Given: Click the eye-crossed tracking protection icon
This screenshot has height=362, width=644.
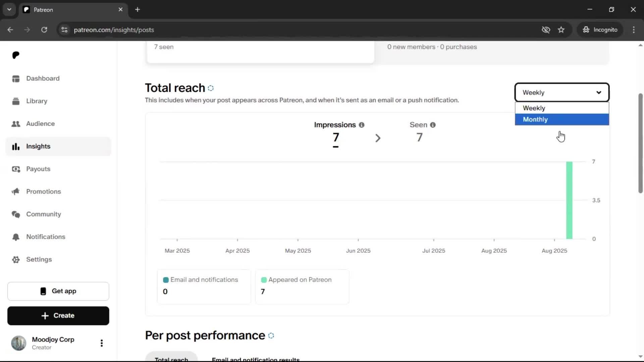Looking at the screenshot, I should [x=546, y=30].
